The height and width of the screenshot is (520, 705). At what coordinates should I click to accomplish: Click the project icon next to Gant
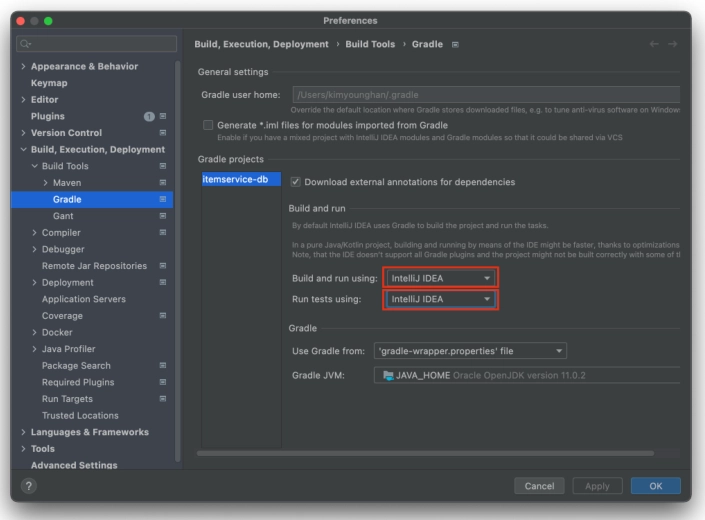[x=163, y=216]
